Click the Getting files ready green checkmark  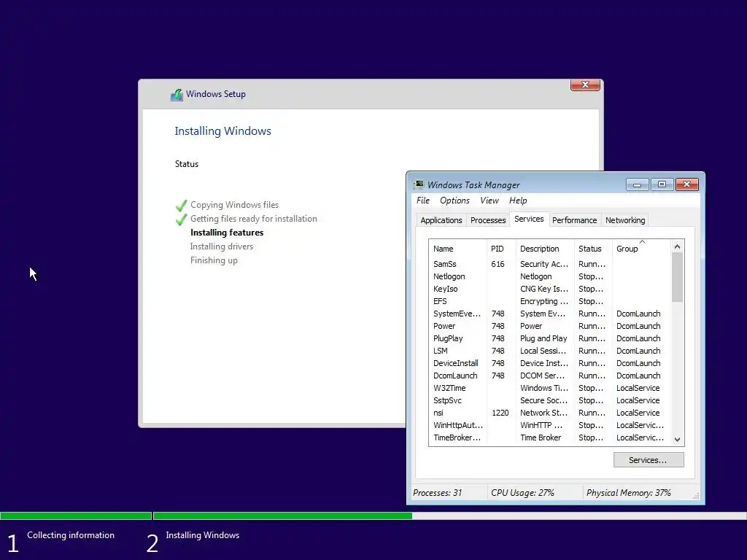(x=181, y=219)
